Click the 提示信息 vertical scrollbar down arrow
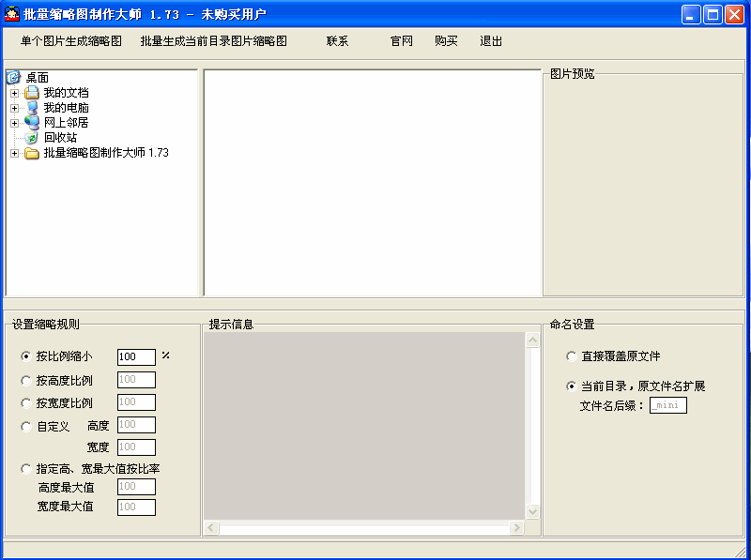The height and width of the screenshot is (560, 751). pos(532,512)
